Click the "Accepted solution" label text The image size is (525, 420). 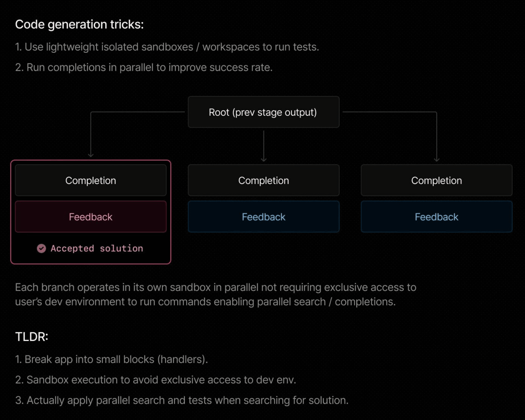[x=97, y=248]
